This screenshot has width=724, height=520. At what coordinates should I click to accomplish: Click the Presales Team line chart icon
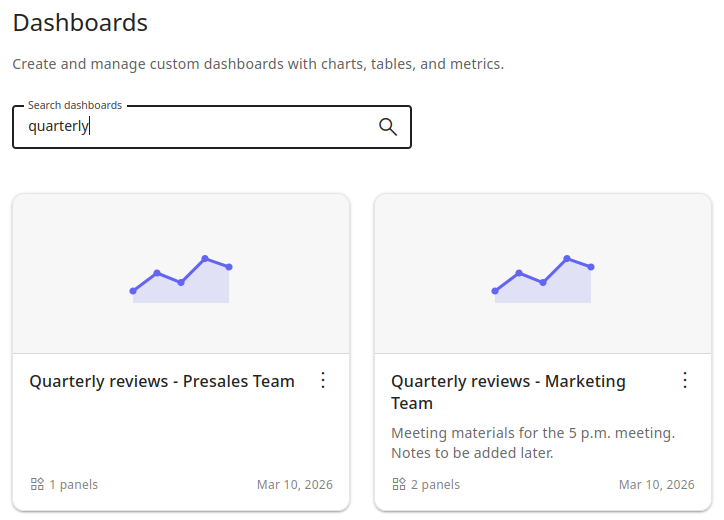[181, 279]
